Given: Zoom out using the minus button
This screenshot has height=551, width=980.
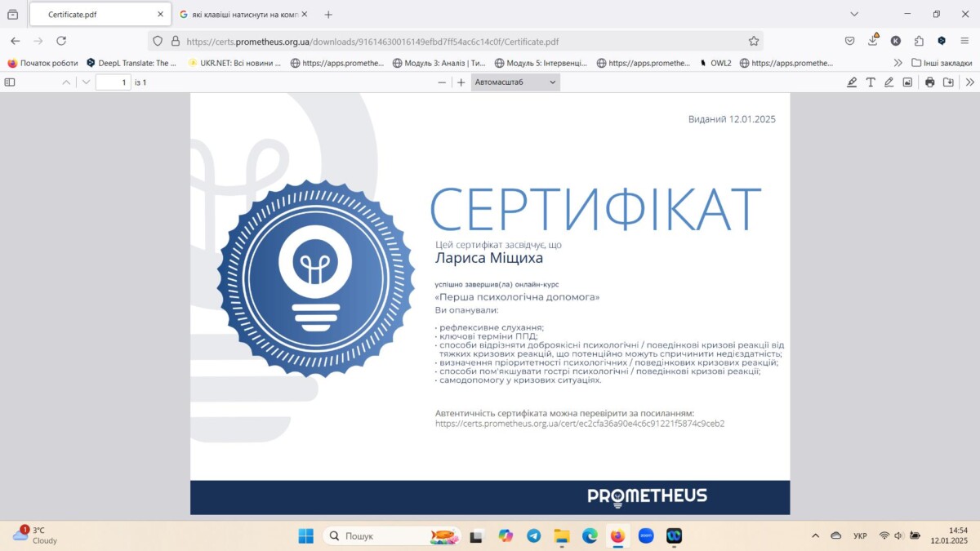Looking at the screenshot, I should click(x=442, y=82).
